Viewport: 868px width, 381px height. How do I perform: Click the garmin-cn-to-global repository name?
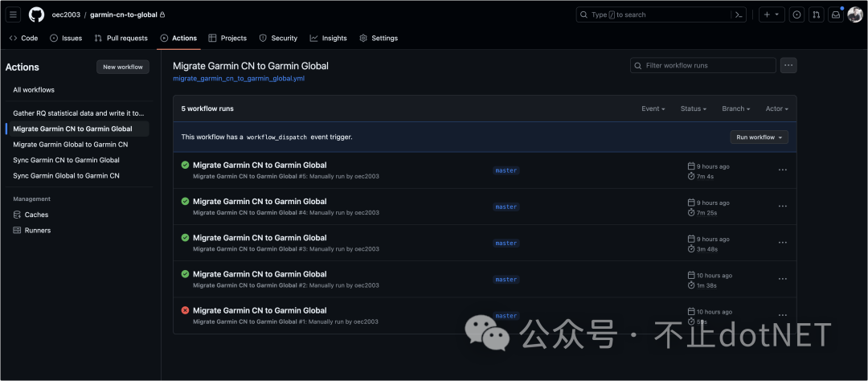click(124, 15)
